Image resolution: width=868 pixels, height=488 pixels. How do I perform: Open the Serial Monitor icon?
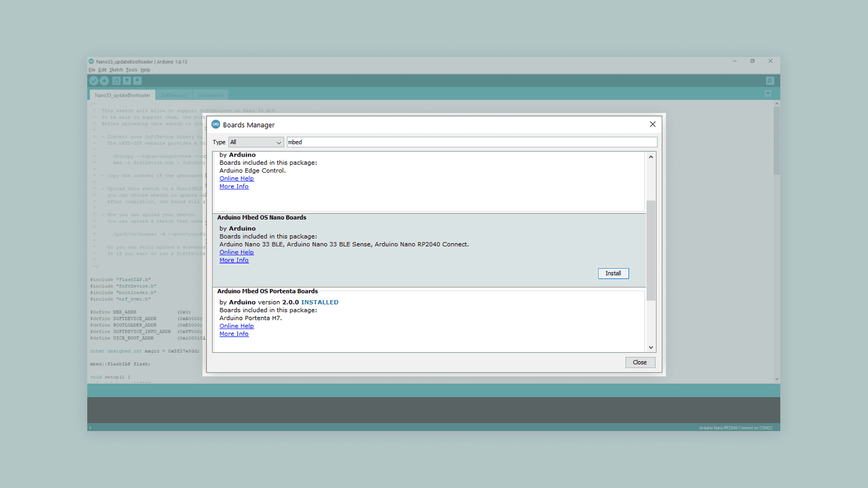coord(770,81)
